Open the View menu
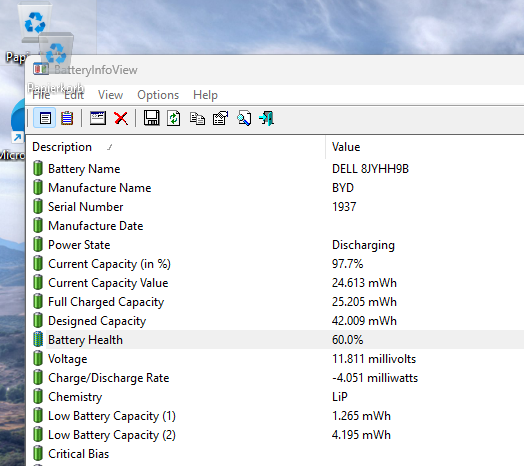524x466 pixels. pos(110,95)
